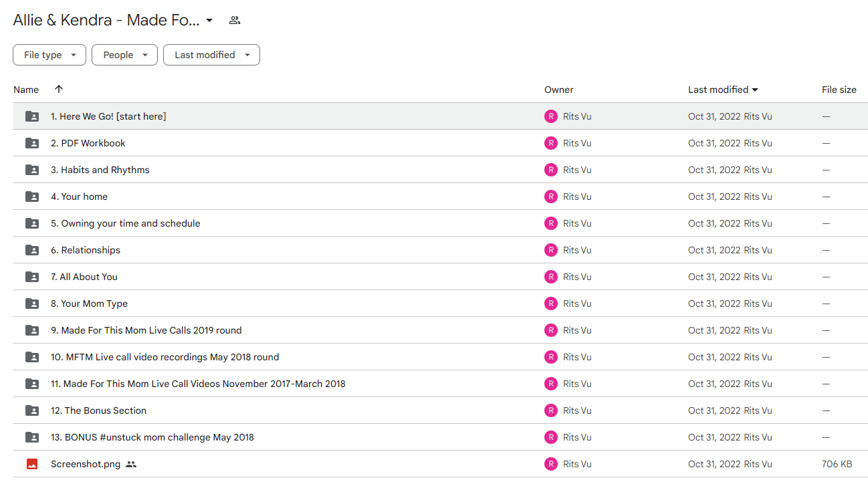Click folder icon for Your home
Screen dimensions: 868x492
coord(32,197)
